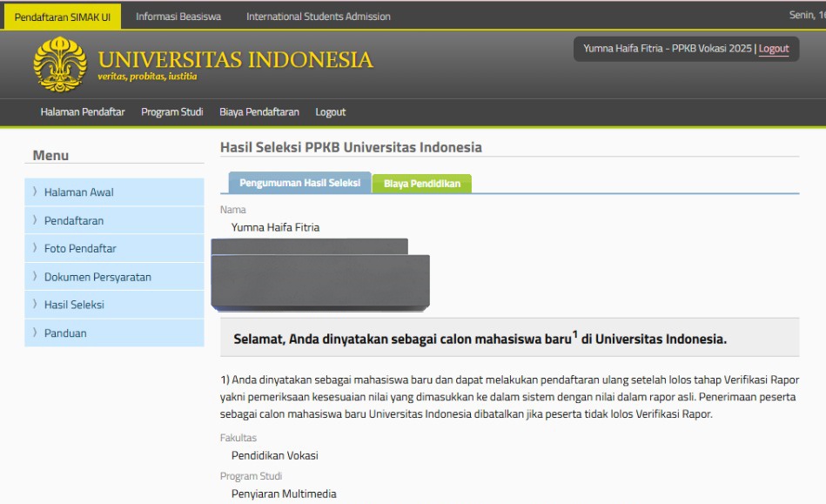Open Dokumen Persyaratan in the side menu

pyautogui.click(x=114, y=277)
